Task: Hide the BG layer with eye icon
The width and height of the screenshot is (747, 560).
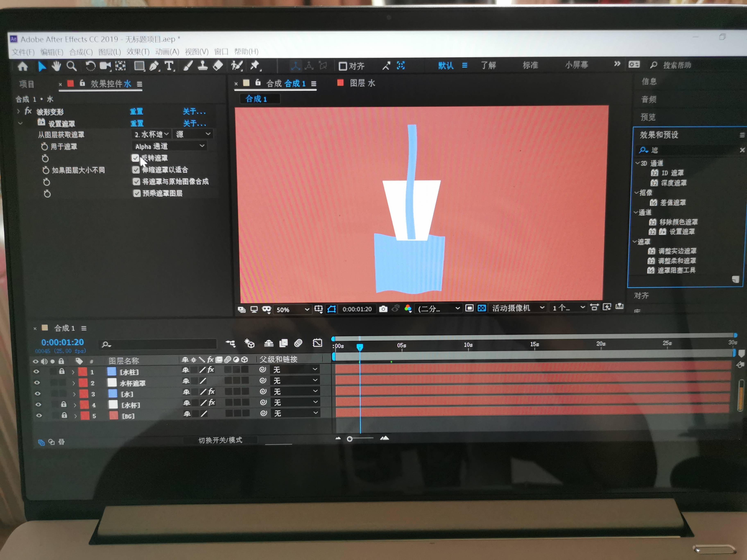Action: (x=39, y=415)
